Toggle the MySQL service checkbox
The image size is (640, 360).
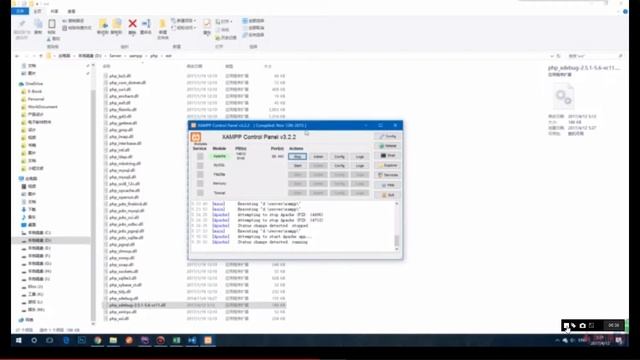200,165
